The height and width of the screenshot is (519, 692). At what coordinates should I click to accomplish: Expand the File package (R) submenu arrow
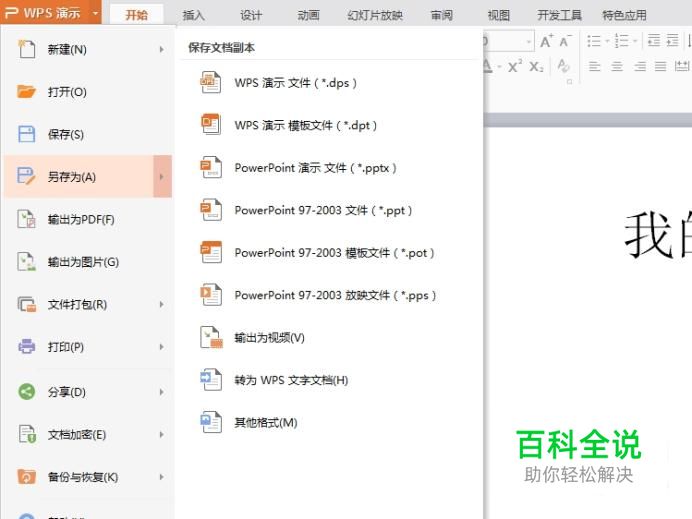(162, 304)
